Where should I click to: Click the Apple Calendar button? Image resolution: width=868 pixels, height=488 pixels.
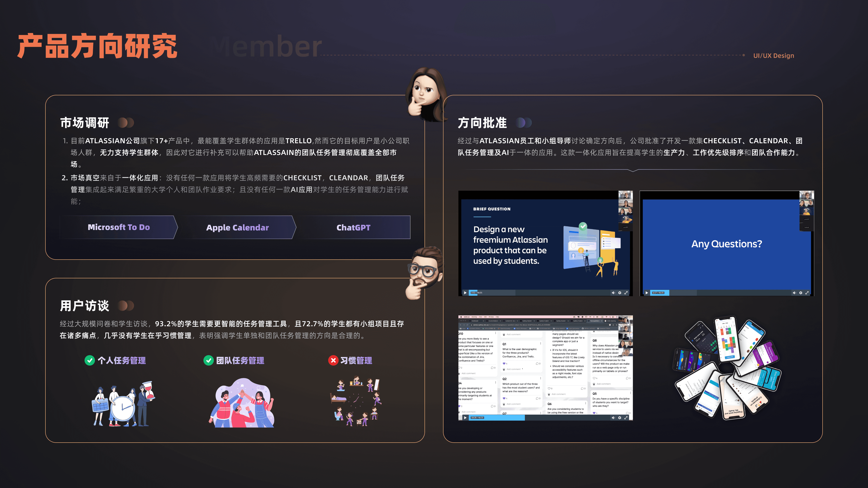[x=238, y=227]
